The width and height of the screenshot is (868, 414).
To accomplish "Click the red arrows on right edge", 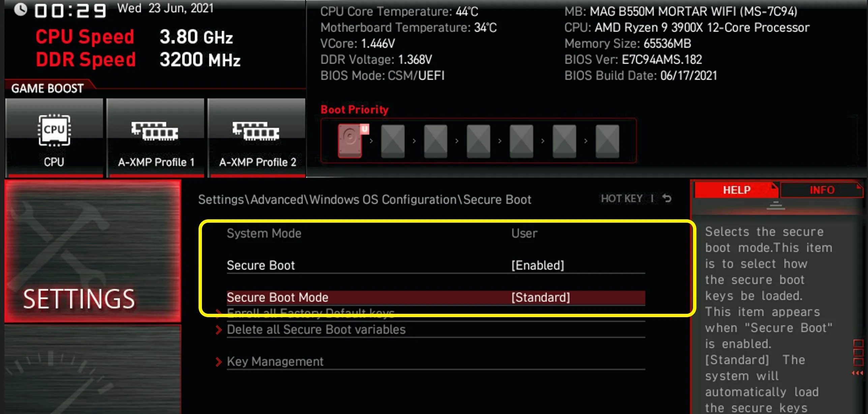I will click(857, 373).
